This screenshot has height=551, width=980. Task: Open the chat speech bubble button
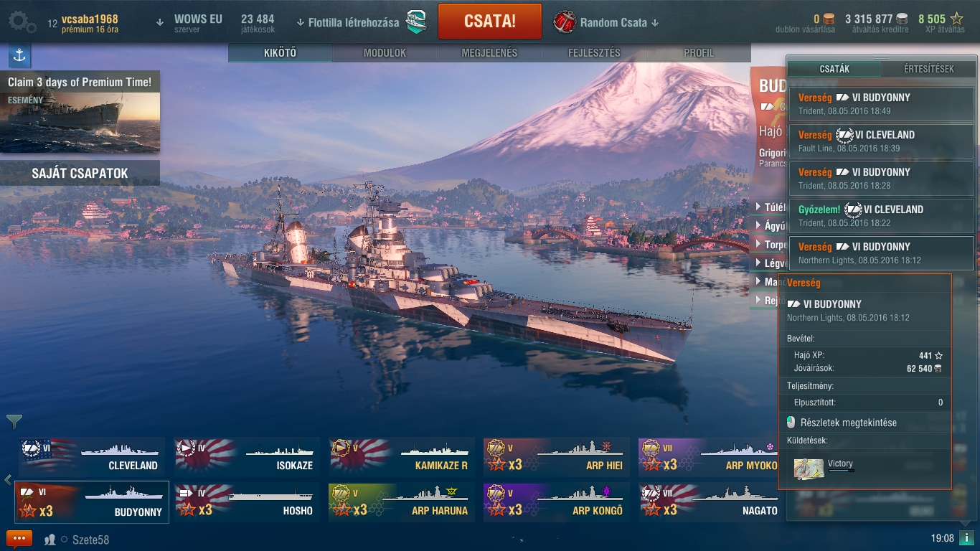(19, 539)
